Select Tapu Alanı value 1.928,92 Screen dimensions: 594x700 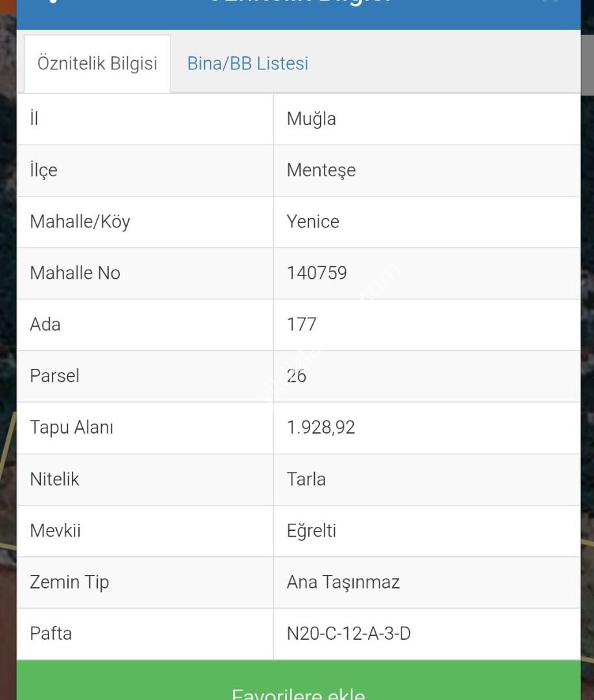(321, 428)
